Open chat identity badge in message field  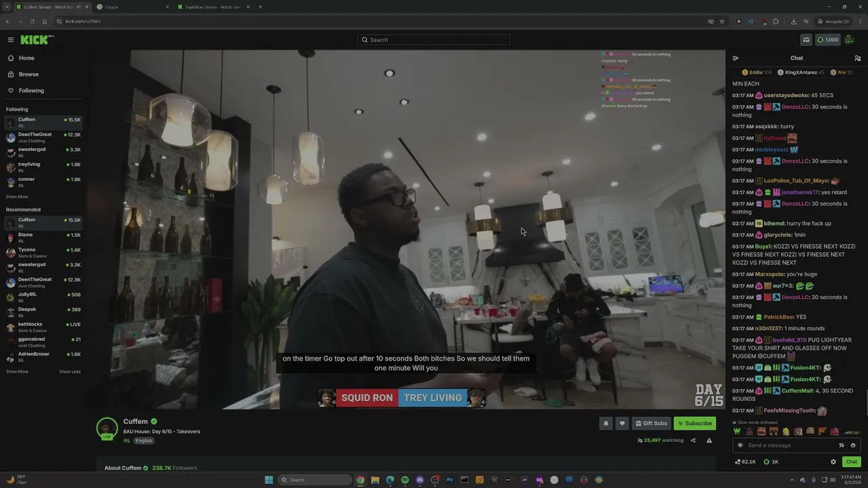(740, 445)
